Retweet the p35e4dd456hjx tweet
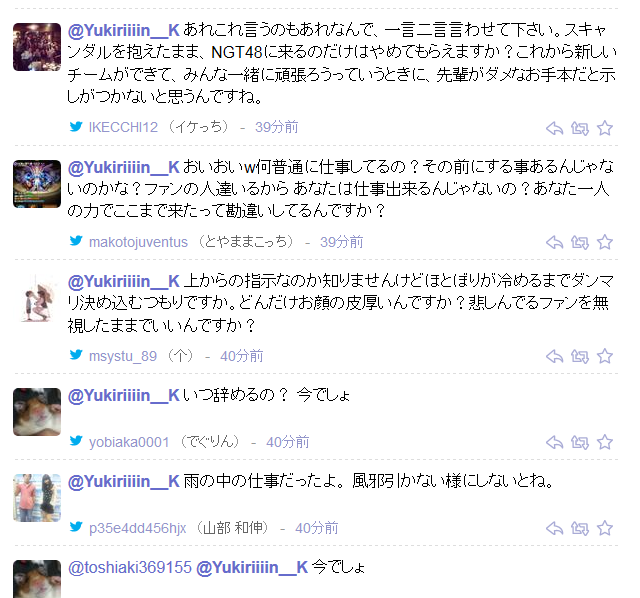Viewport: 640px width, 598px height. pos(580,529)
